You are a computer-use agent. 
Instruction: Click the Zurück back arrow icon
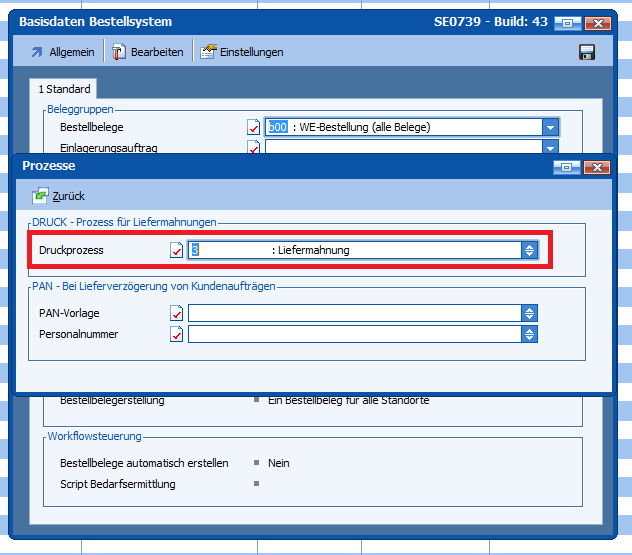(40, 196)
